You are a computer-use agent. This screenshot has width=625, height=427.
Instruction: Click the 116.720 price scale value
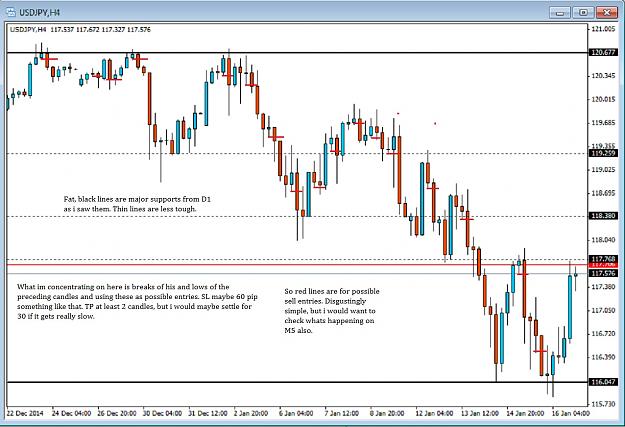point(603,334)
